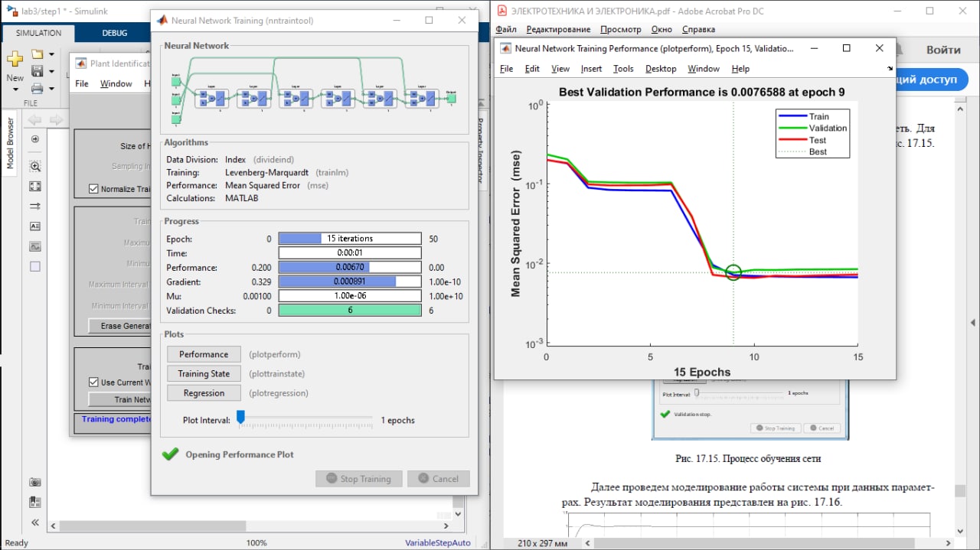Click the Hide/Show Explorer Bar circle icon
The height and width of the screenshot is (550, 980).
pyautogui.click(x=34, y=139)
